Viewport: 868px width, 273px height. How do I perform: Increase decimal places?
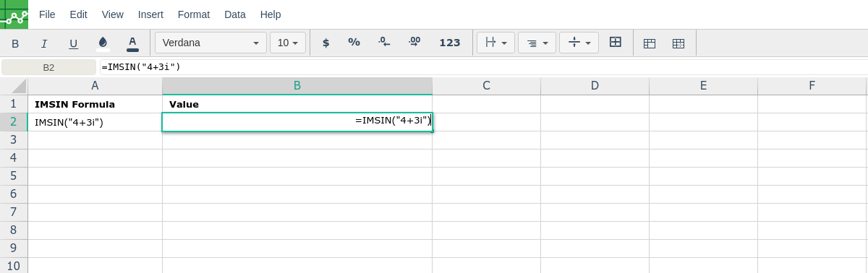(414, 43)
